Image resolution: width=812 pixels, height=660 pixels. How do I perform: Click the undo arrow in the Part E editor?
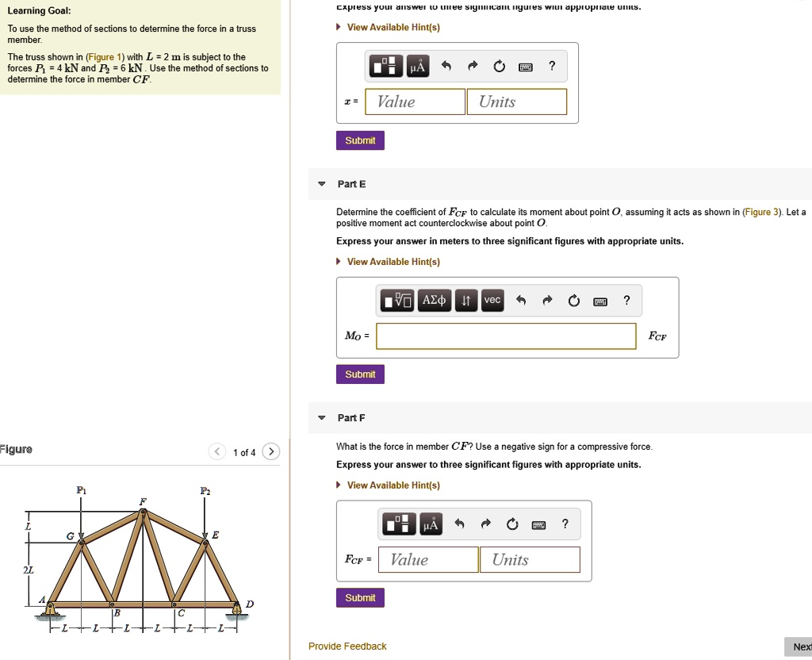(x=520, y=300)
